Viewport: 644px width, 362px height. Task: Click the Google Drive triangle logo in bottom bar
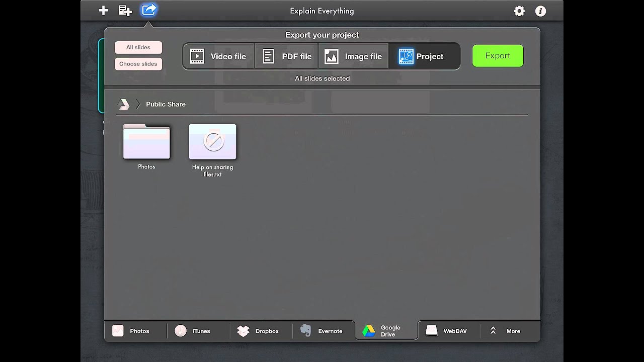369,331
